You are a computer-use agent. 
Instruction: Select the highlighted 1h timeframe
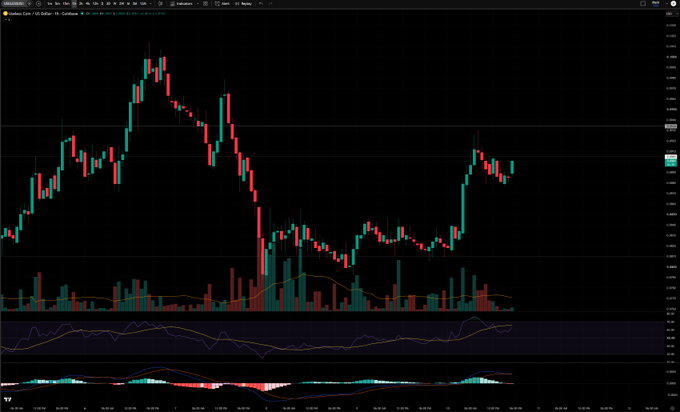coord(74,3)
